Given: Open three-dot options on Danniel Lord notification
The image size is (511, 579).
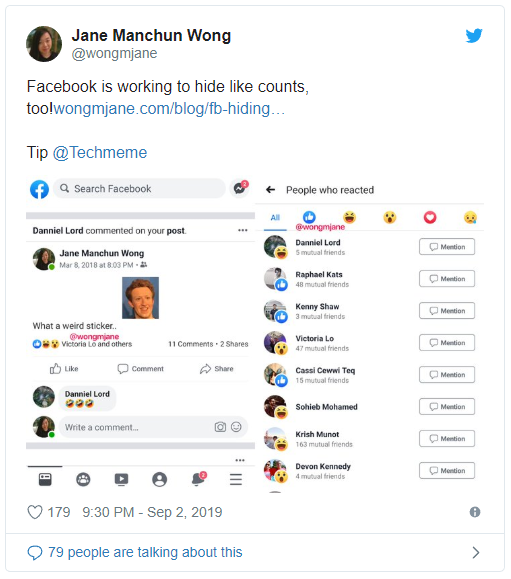Looking at the screenshot, I should 243,230.
